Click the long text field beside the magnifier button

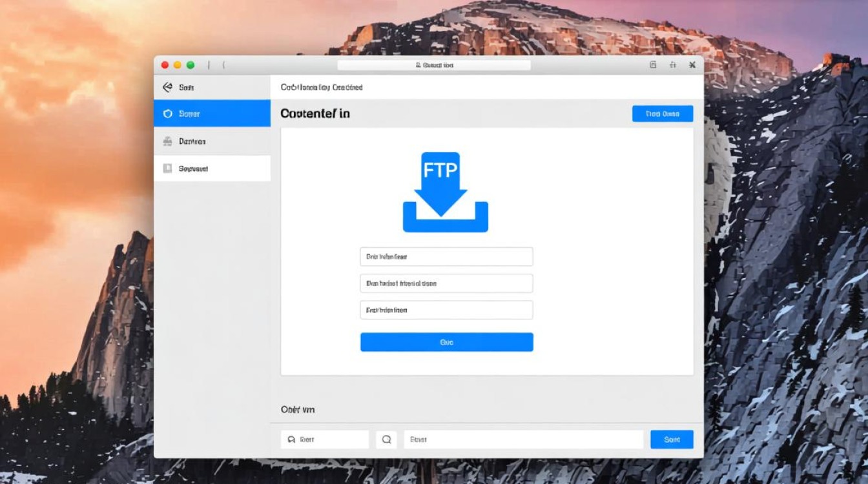coord(523,439)
